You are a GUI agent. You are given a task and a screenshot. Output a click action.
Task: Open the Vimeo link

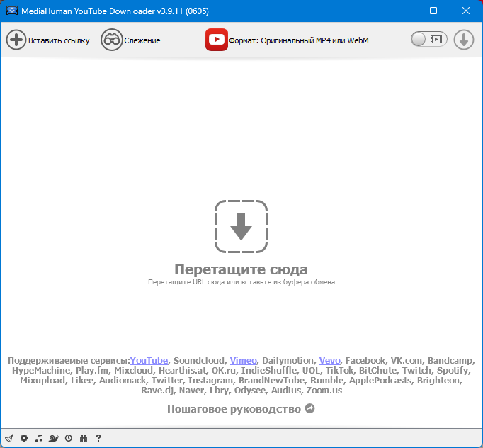(x=244, y=360)
